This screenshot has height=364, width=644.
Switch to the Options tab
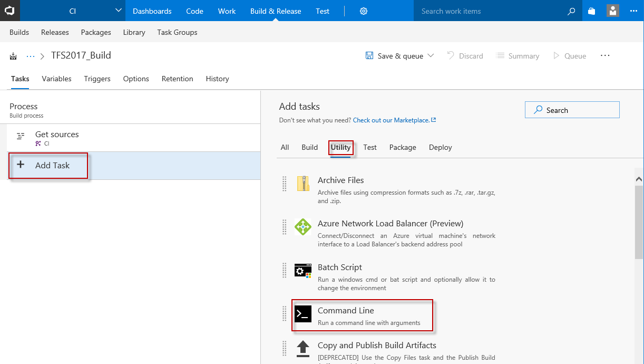point(136,79)
